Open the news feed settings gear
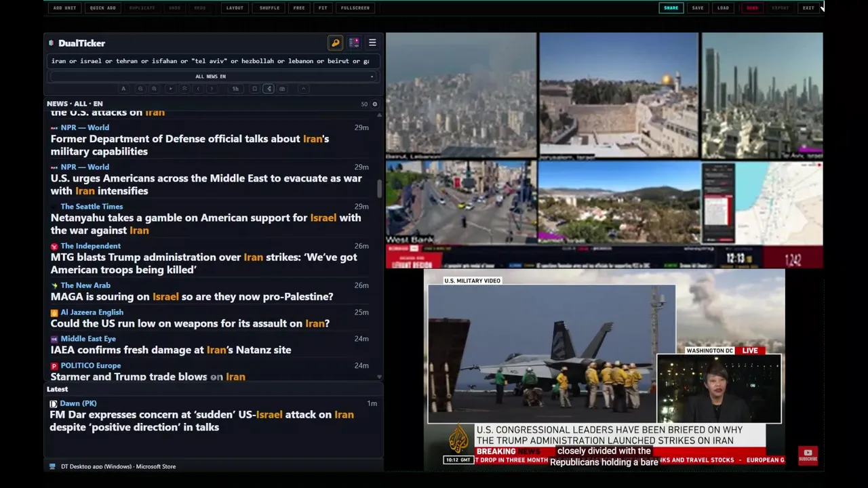This screenshot has width=868, height=488. point(375,104)
